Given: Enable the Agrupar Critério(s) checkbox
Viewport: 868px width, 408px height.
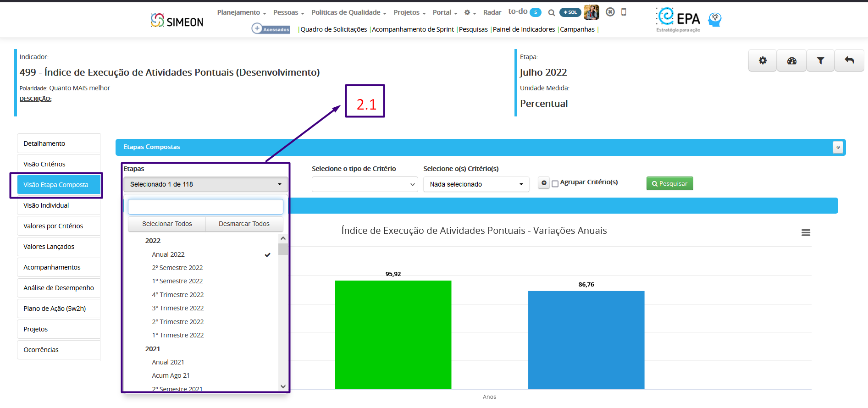Looking at the screenshot, I should click(555, 184).
